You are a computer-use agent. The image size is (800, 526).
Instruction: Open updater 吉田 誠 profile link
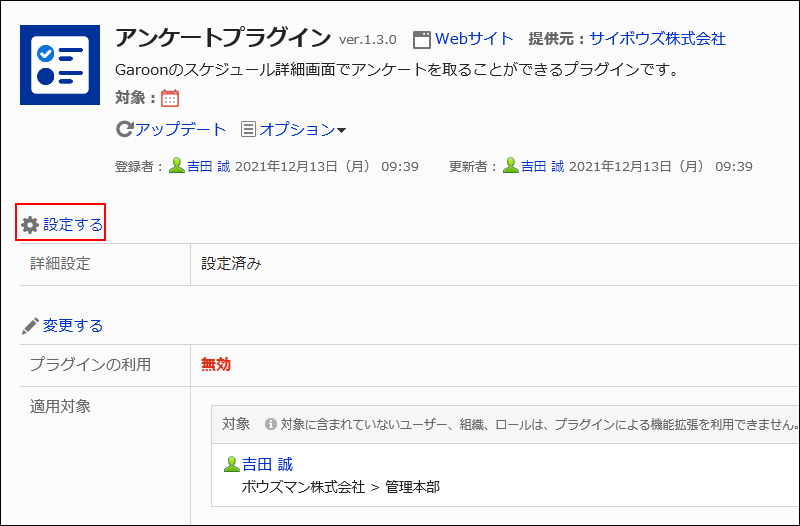[542, 166]
